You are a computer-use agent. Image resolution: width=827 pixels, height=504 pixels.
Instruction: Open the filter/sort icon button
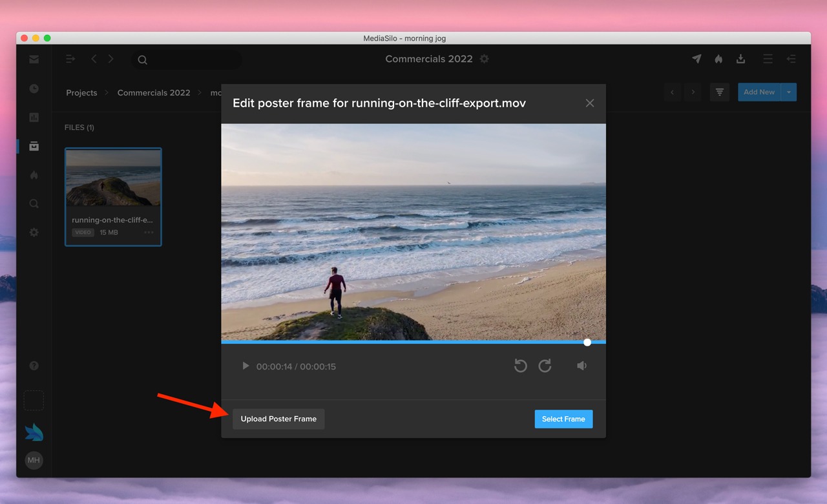click(720, 92)
